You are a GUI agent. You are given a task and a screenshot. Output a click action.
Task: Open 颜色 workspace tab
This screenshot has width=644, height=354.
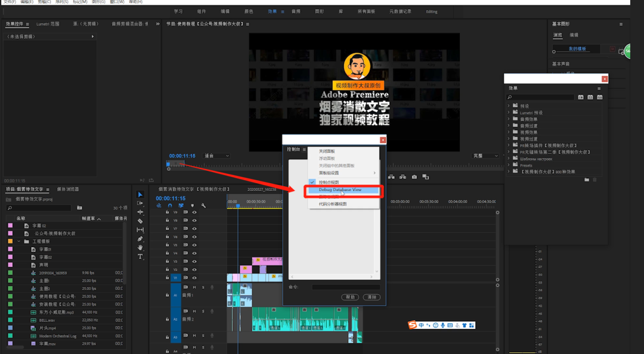point(249,11)
